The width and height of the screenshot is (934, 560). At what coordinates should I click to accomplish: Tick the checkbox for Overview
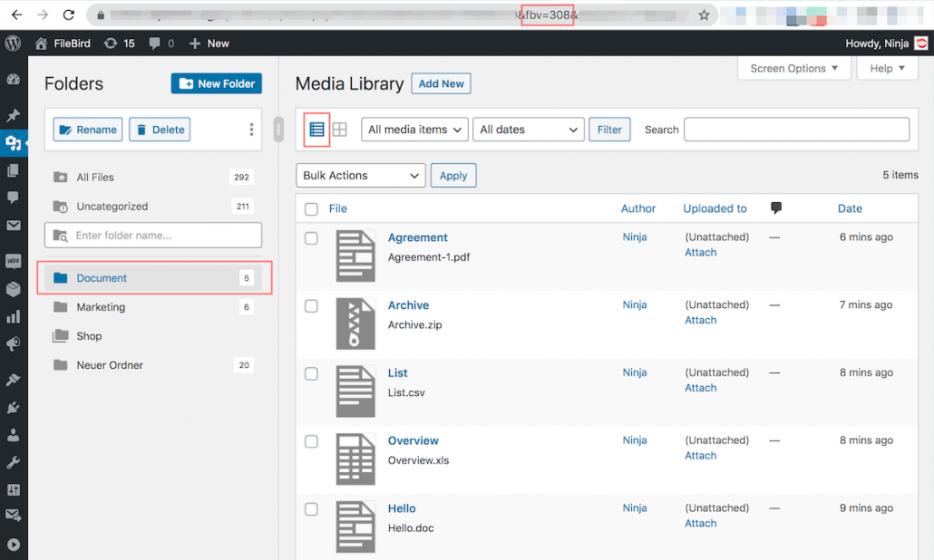pyautogui.click(x=311, y=441)
